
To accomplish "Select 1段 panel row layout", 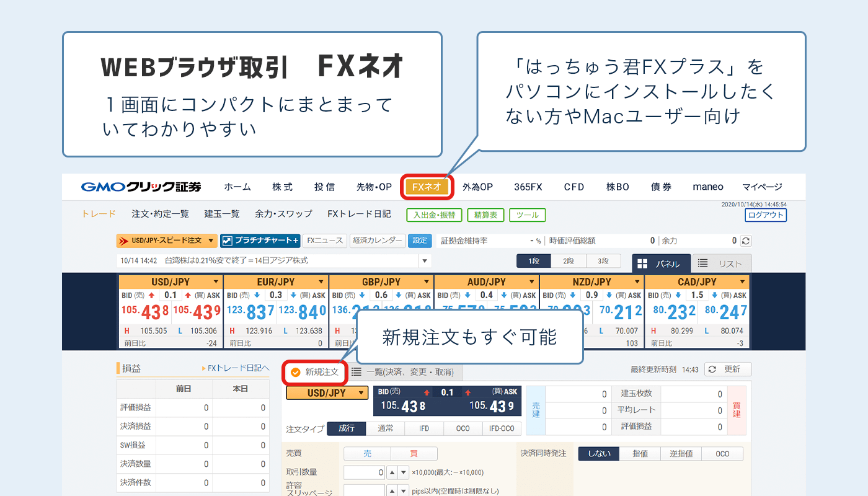I will 534,261.
